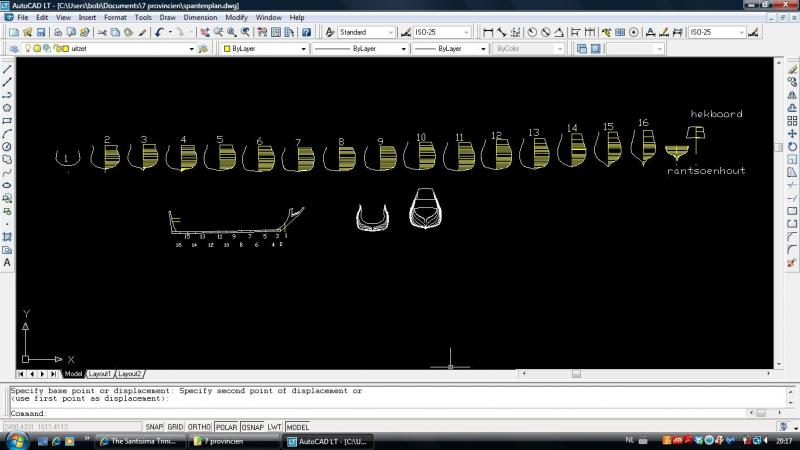Image resolution: width=800 pixels, height=450 pixels.
Task: Open the first ISO-25 dimension style dropdown
Action: 466,32
